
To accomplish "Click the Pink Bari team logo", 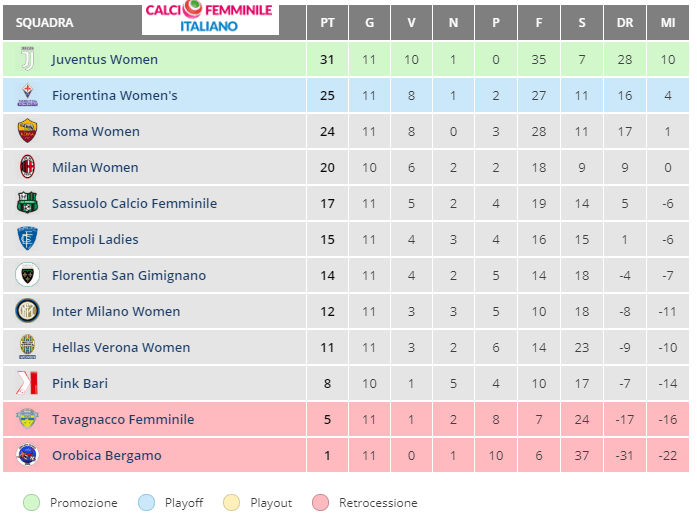I will [27, 383].
